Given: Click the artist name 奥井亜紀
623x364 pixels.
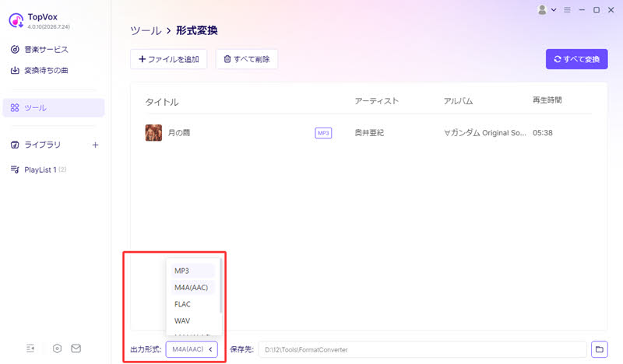Looking at the screenshot, I should (x=369, y=132).
